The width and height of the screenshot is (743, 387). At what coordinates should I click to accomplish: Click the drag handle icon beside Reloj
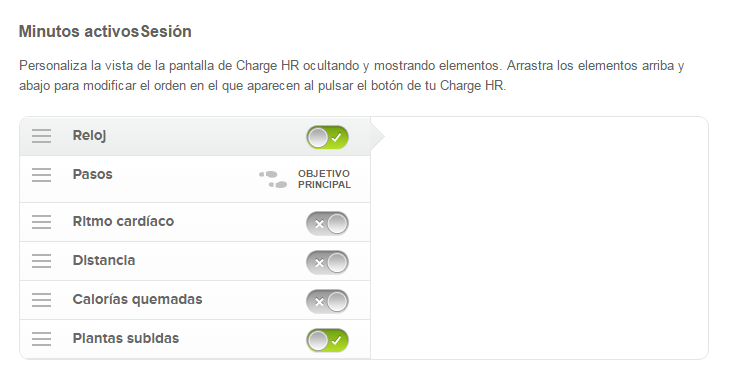click(x=42, y=136)
